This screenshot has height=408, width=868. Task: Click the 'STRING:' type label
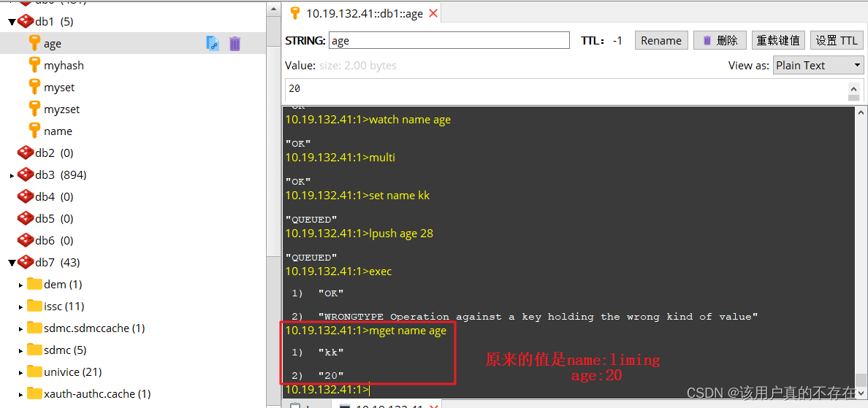click(x=305, y=40)
